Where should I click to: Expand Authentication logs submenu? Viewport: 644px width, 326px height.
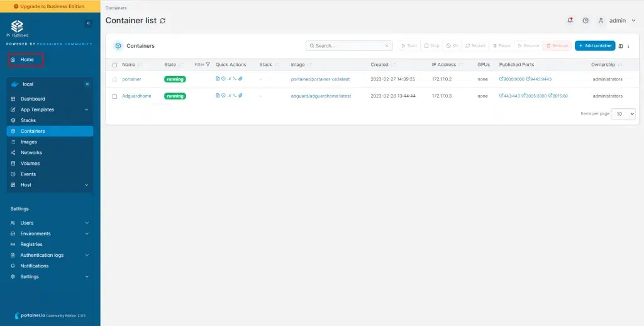point(87,256)
